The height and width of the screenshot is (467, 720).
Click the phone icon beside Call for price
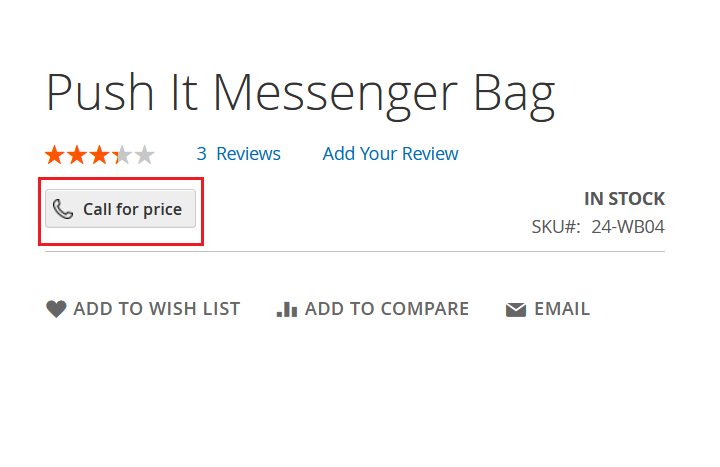(x=63, y=209)
